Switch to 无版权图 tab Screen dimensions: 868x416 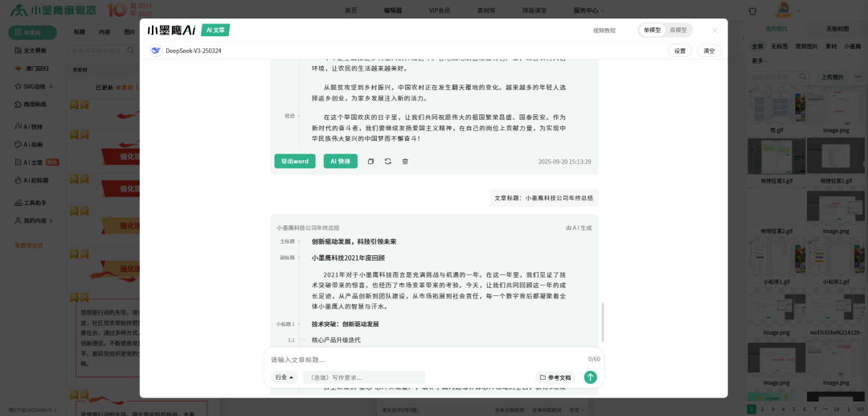[837, 29]
